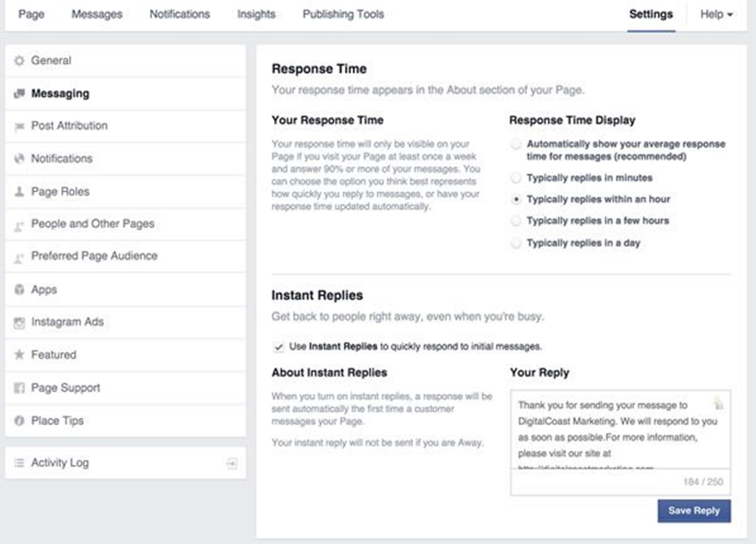Open the Publishing Tools tab
This screenshot has width=756, height=544.
(343, 14)
